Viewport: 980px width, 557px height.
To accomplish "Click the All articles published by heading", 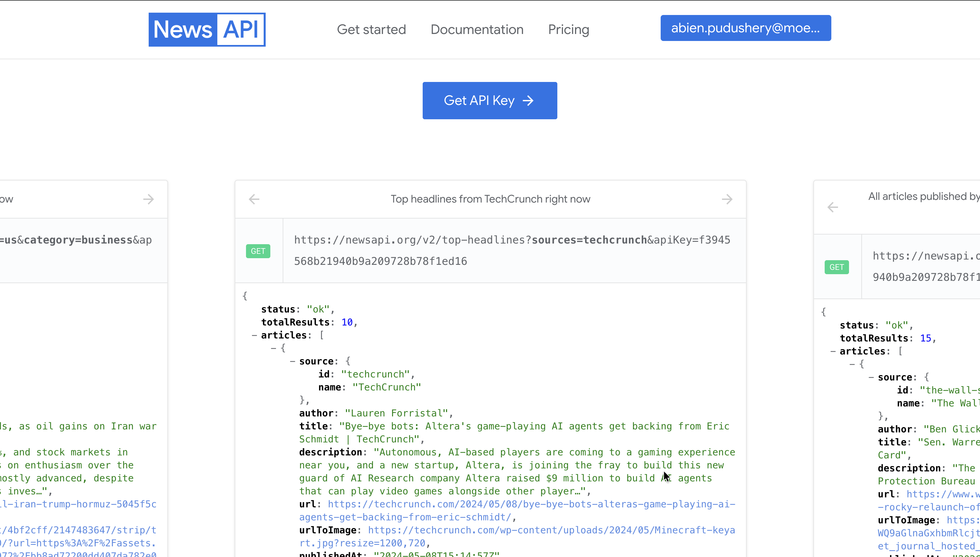I will coord(924,197).
